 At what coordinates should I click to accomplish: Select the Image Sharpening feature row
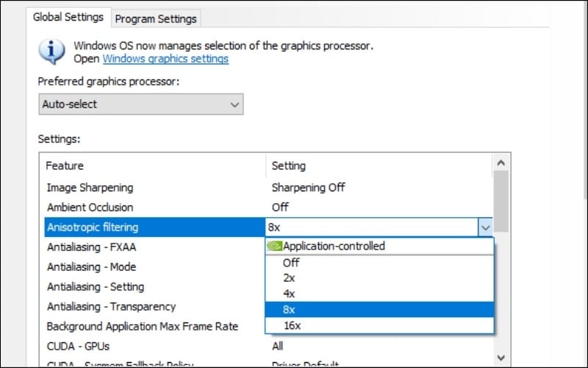[x=90, y=188]
